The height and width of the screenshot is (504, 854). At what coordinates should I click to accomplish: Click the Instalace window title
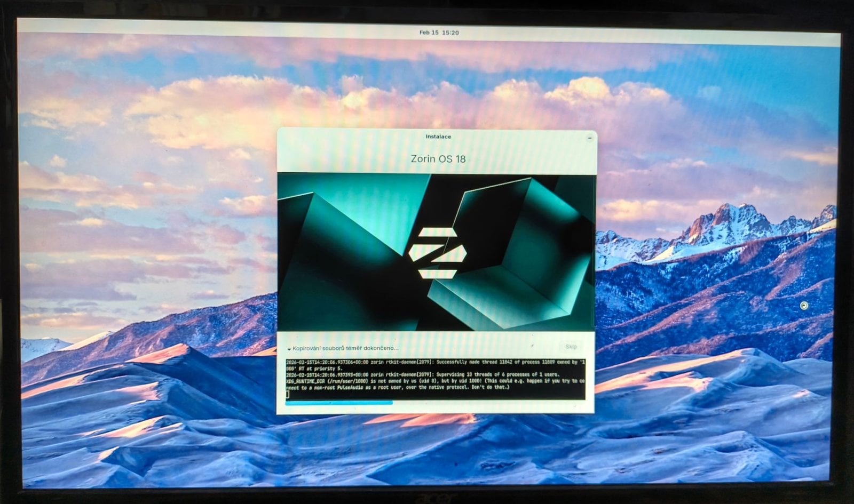(438, 137)
